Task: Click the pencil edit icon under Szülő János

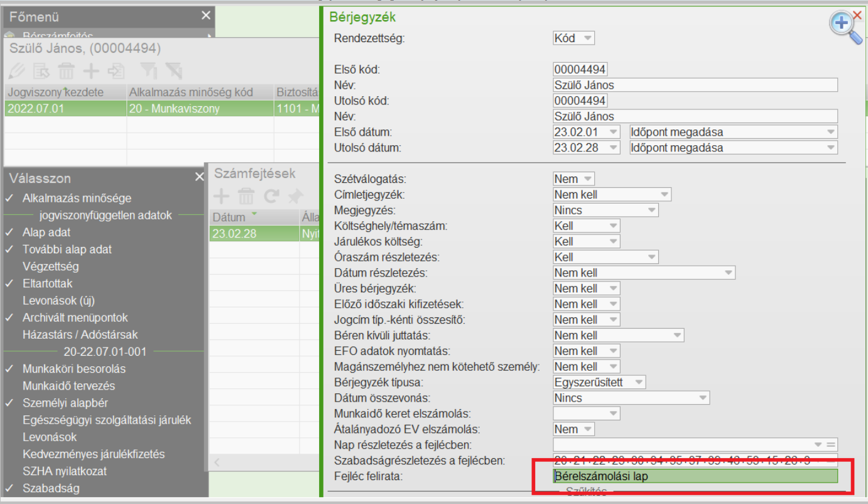Action: (17, 70)
